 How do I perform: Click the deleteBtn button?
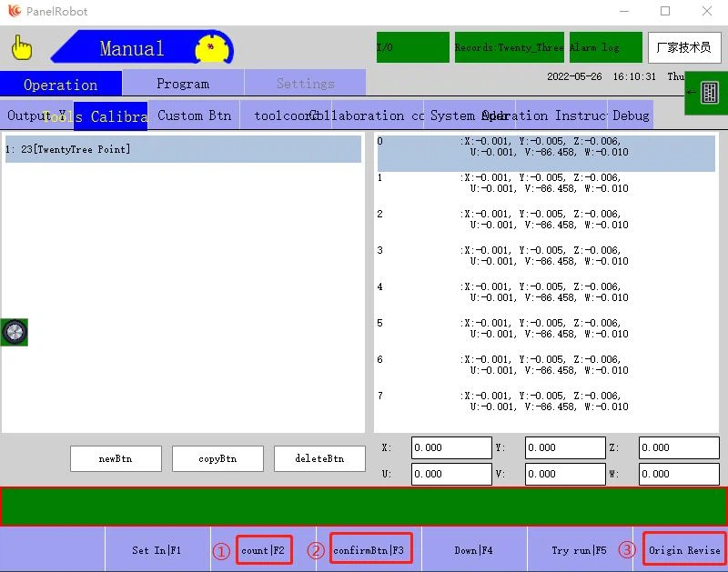click(x=319, y=459)
